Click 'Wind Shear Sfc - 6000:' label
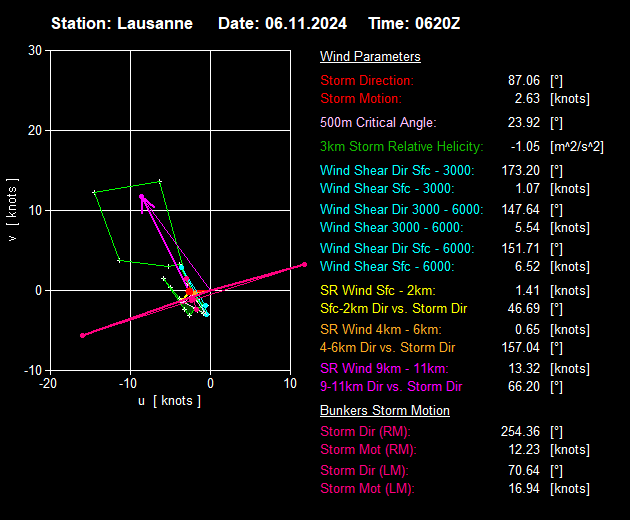 pos(387,266)
